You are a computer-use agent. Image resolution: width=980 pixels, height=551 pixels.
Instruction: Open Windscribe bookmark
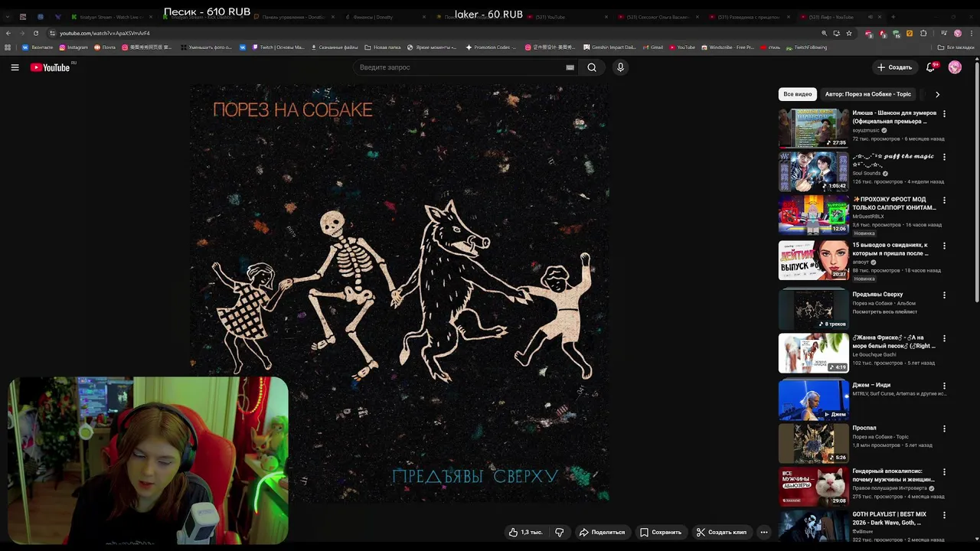click(x=727, y=47)
